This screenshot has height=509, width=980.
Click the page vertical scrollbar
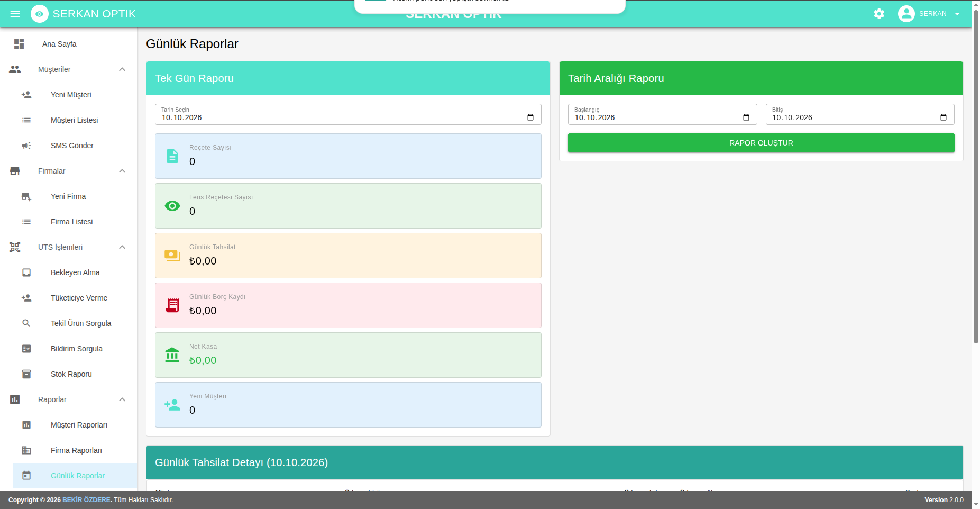point(976,176)
